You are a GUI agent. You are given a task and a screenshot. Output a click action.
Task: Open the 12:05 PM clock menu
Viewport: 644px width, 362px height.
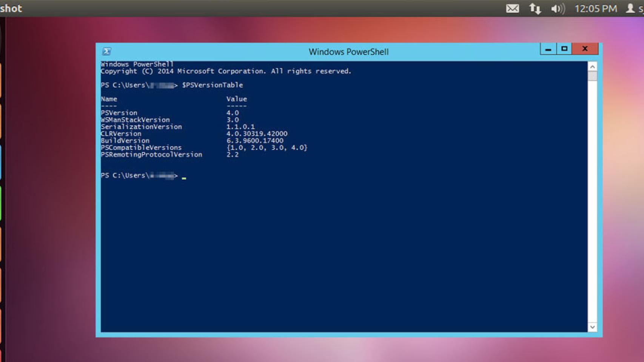pyautogui.click(x=596, y=8)
